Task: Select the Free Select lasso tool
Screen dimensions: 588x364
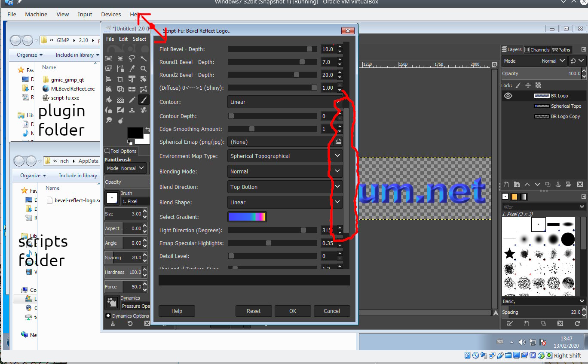Action: pos(132,58)
